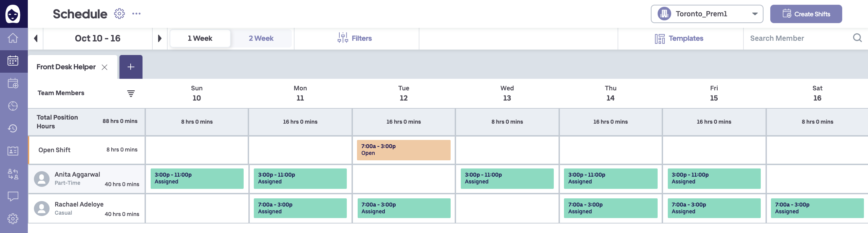Screen dimensions: 868x233
Task: Open the chat messages icon
Action: tap(13, 196)
